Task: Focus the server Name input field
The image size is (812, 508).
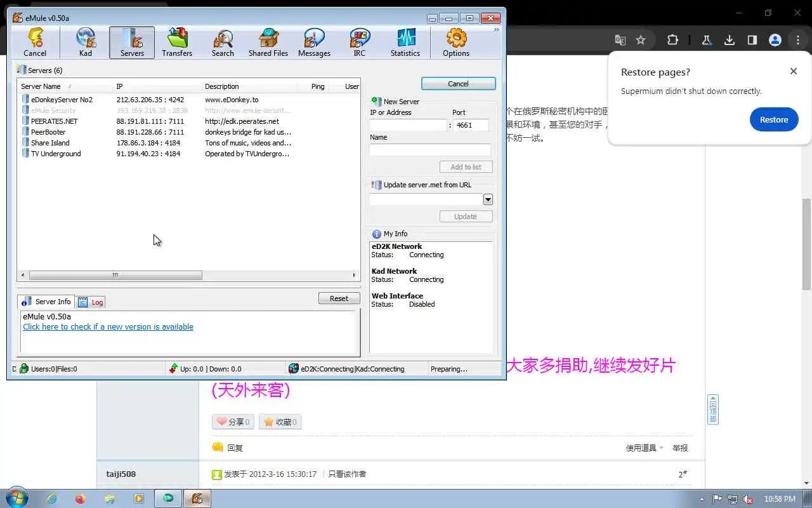Action: coord(430,150)
